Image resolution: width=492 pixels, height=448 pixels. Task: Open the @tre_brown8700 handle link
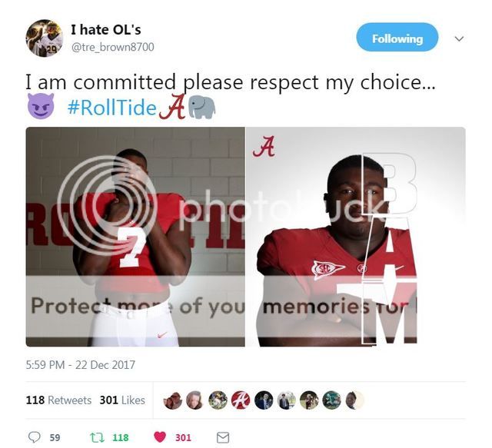(113, 47)
